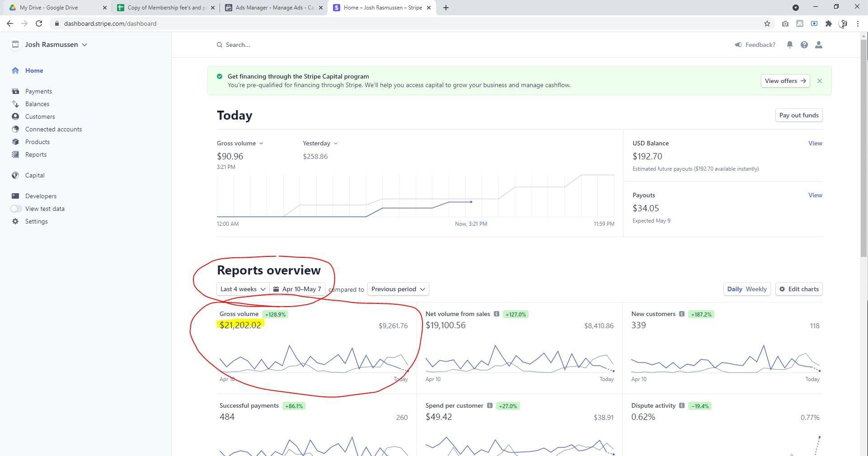Open Payments in the sidebar
Image resolution: width=868 pixels, height=456 pixels.
[38, 91]
